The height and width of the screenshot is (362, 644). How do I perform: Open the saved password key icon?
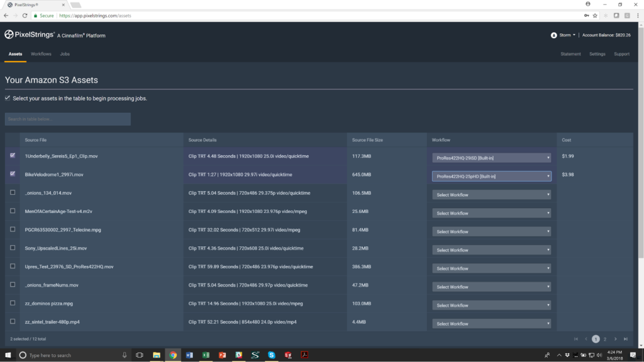586,16
